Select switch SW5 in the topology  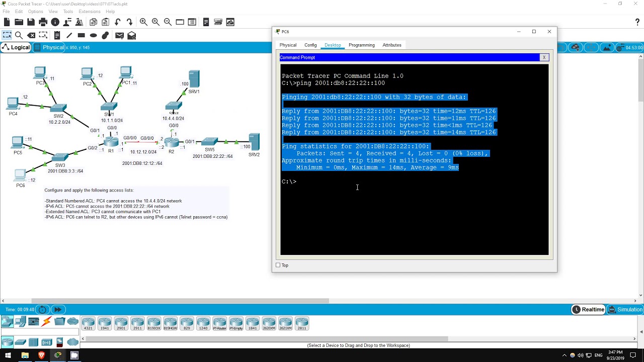pyautogui.click(x=210, y=142)
